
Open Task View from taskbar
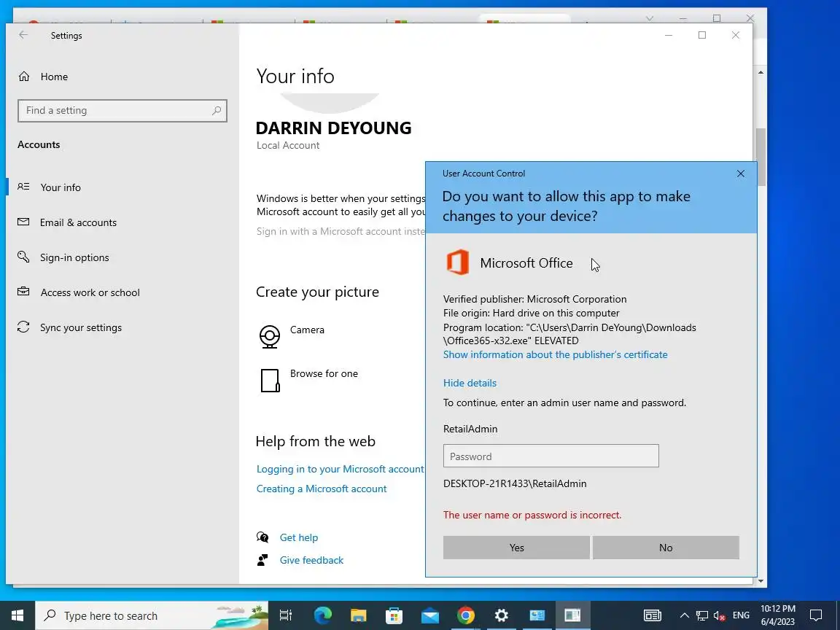[286, 615]
